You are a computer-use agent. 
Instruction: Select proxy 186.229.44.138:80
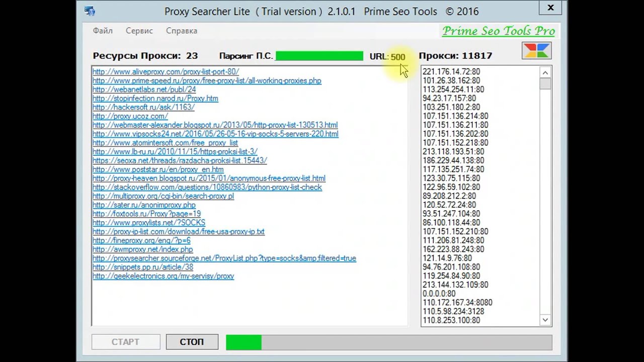click(453, 160)
